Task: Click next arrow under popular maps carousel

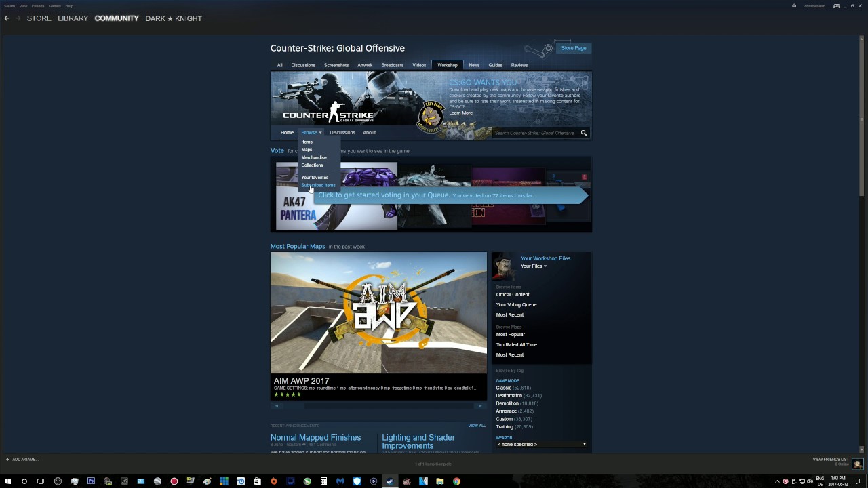Action: 480,406
